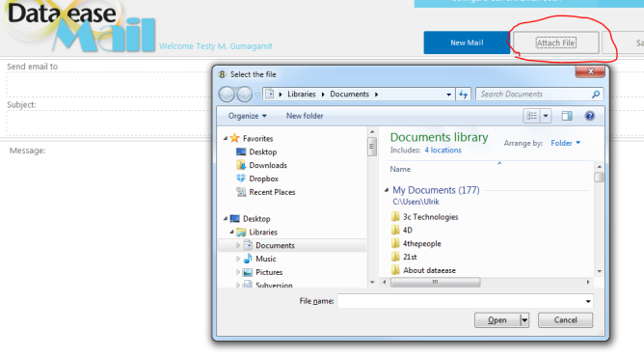
Task: Expand the Pictures library node
Action: [x=238, y=272]
